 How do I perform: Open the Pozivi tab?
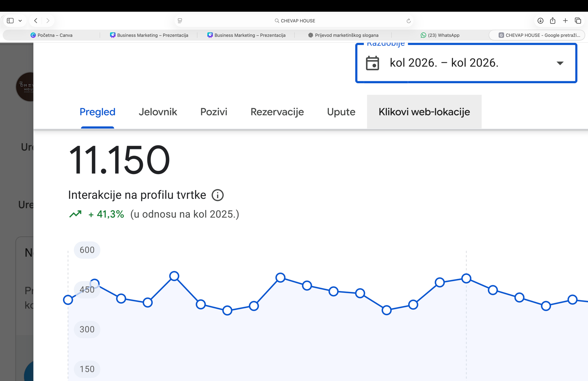click(214, 112)
